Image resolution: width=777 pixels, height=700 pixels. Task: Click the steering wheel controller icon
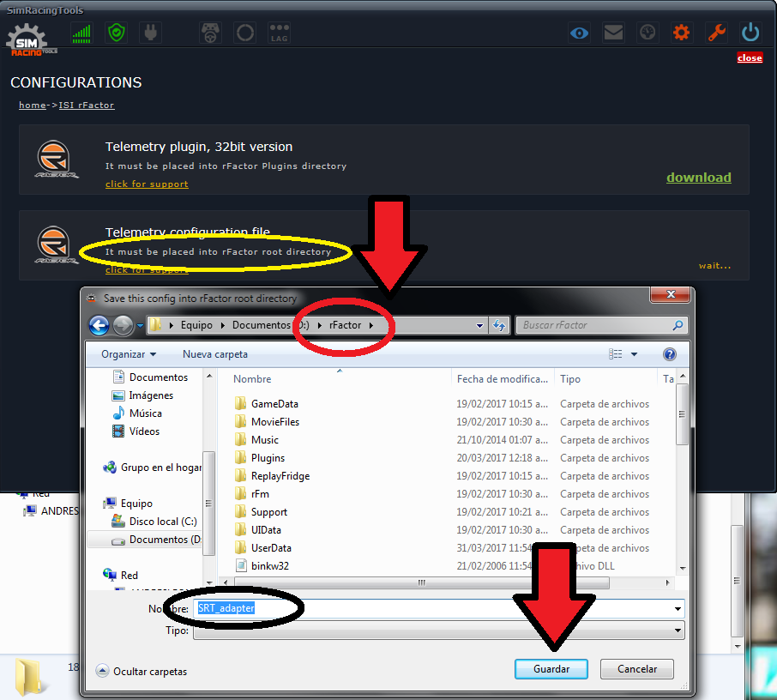click(210, 33)
